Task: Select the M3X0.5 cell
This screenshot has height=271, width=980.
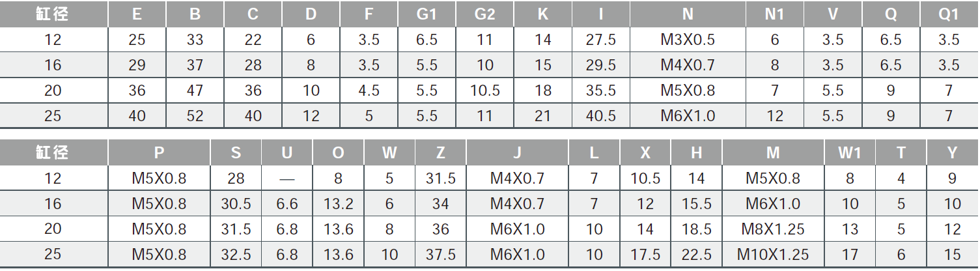Action: point(688,40)
